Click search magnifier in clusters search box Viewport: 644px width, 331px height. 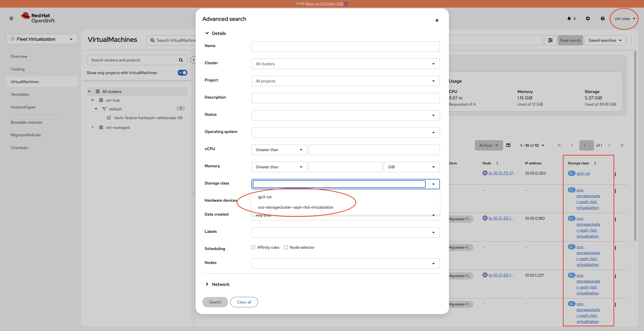tap(181, 60)
